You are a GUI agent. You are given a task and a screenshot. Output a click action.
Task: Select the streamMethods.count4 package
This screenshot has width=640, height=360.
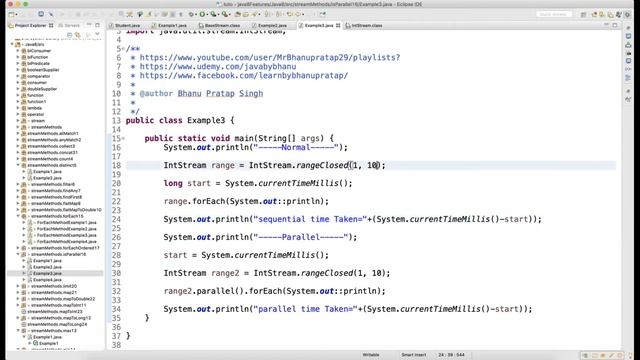point(50,159)
